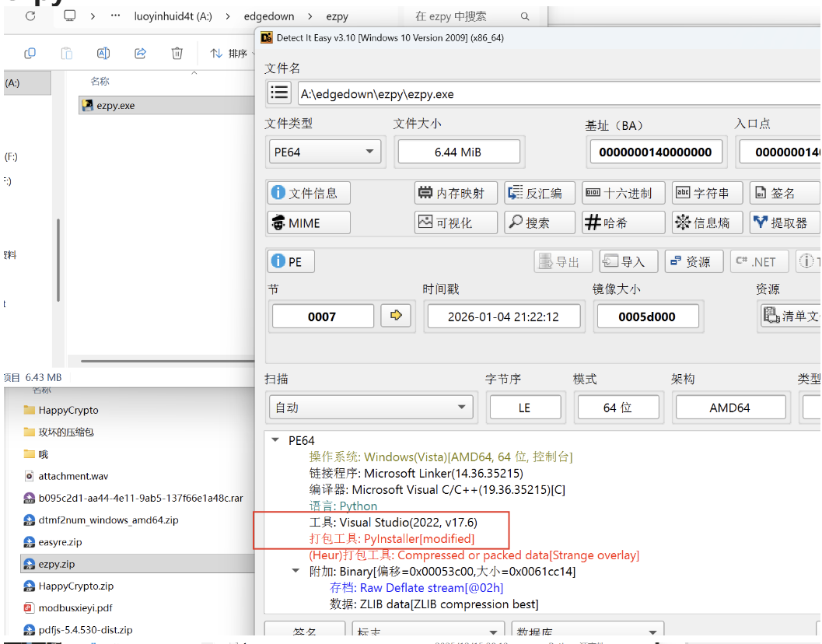The height and width of the screenshot is (644, 822).
Task: Click the magnifier icon in ezpy search box
Action: 525,16
